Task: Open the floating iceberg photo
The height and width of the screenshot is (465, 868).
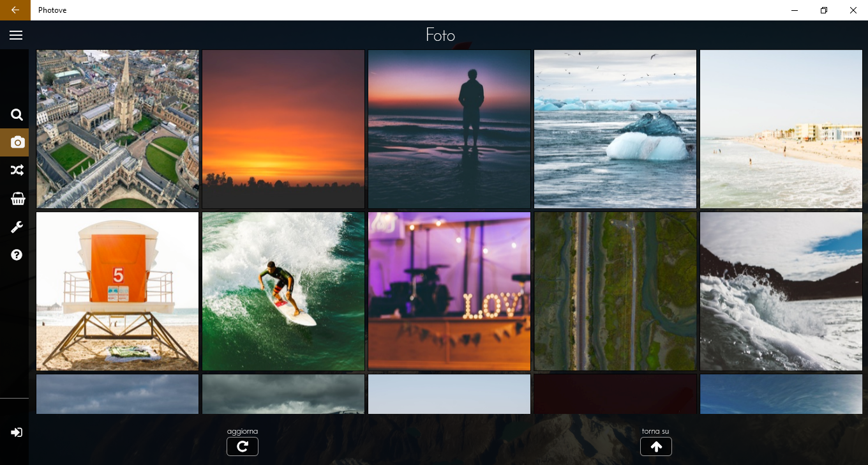Action: tap(615, 129)
